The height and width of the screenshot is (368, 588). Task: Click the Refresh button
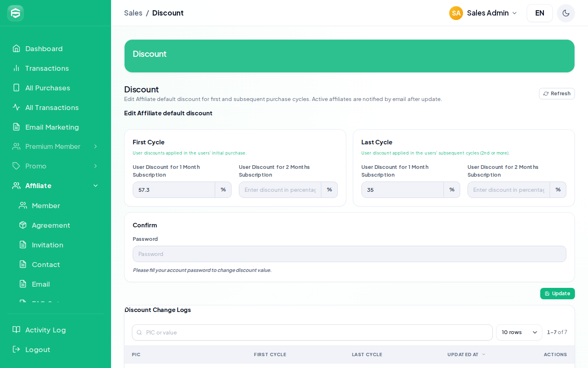tap(557, 94)
